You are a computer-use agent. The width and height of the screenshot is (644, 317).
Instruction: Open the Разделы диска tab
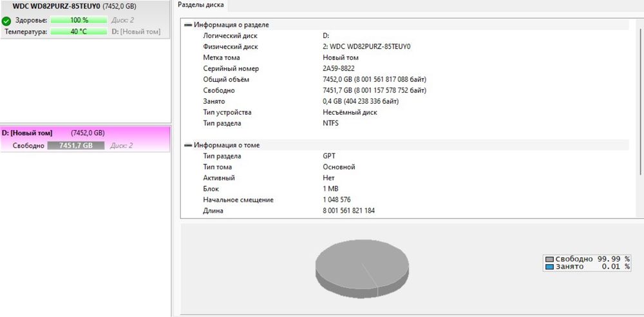201,5
